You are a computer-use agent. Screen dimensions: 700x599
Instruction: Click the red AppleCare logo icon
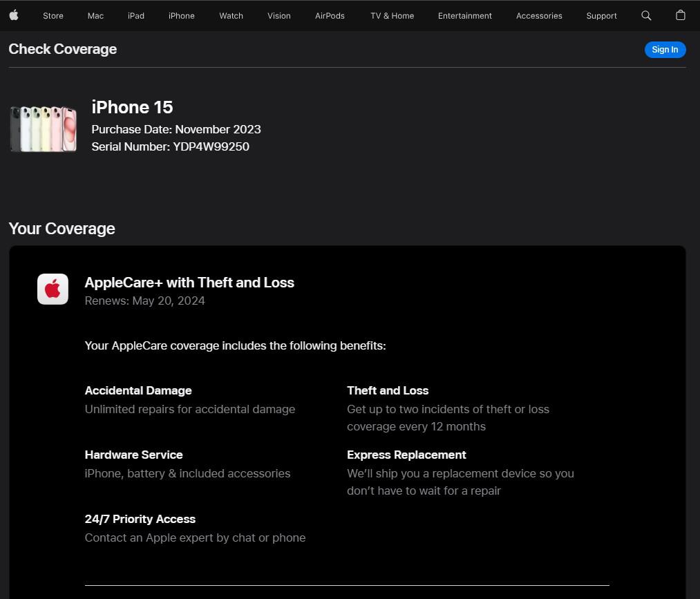[53, 289]
